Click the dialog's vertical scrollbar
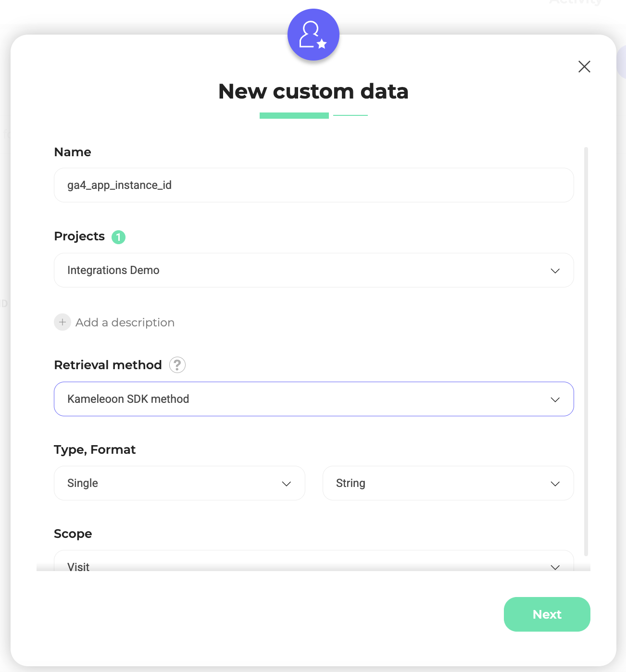 tap(586, 351)
